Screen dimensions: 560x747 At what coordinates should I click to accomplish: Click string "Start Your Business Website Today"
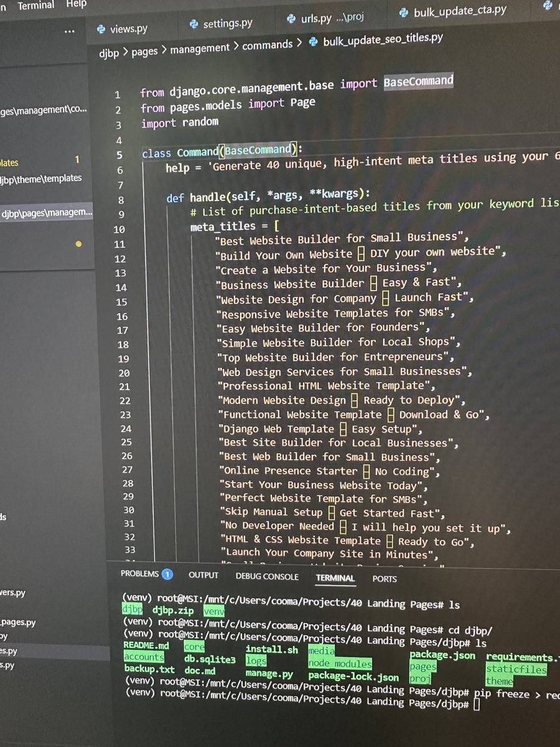tap(323, 485)
